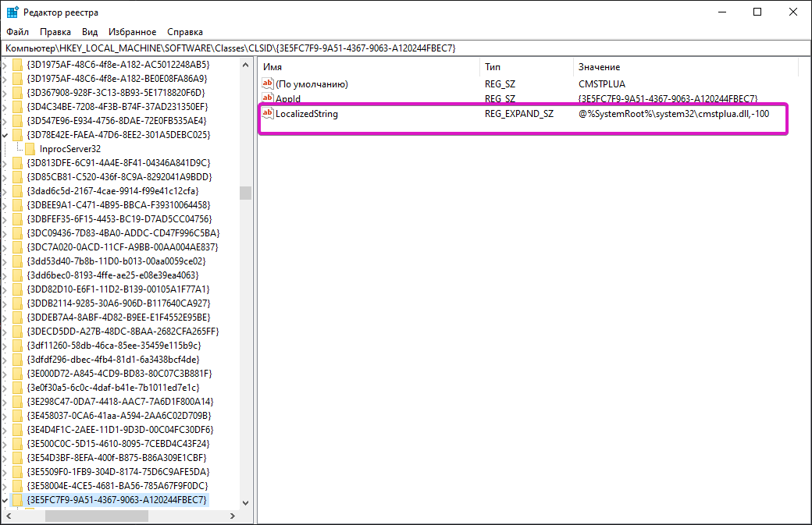The height and width of the screenshot is (525, 812).
Task: Expand the {3dad6c5d-2167-4cae-9914-f99e41c12cfa} key
Action: 5,191
